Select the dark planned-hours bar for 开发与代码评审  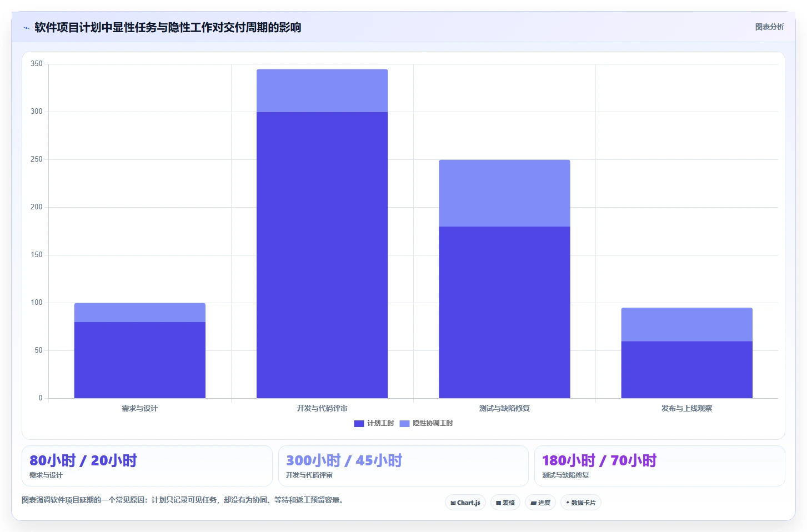[322, 255]
